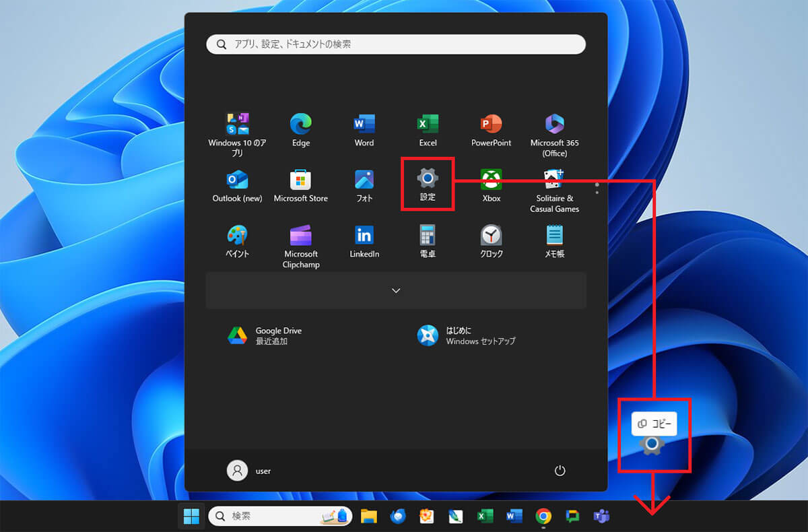Open Word from Start menu pinned apps

click(x=364, y=129)
